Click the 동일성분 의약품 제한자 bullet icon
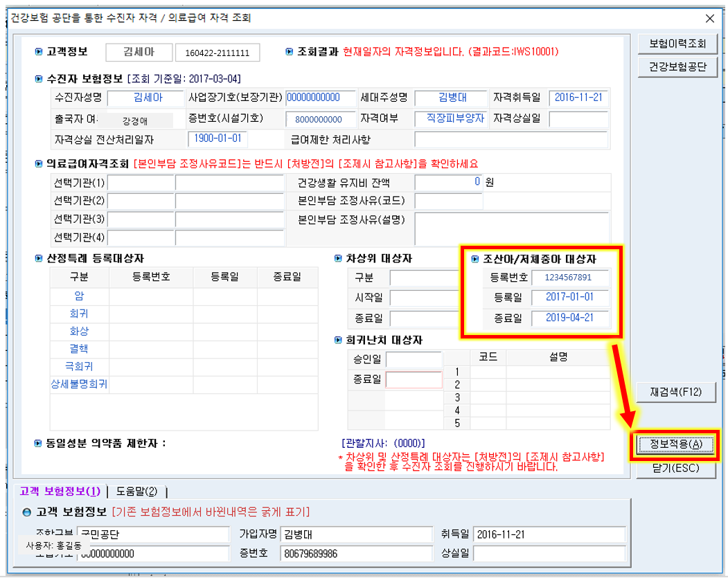Image resolution: width=728 pixels, height=578 pixels. click(x=38, y=443)
